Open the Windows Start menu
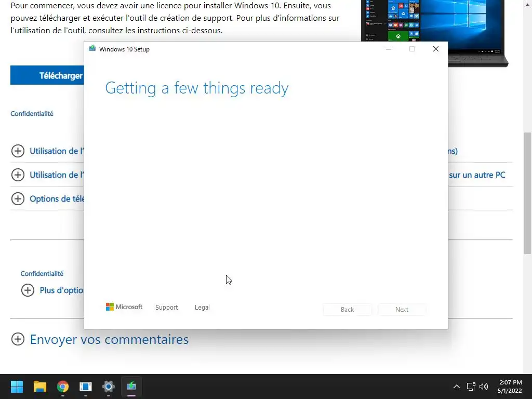Image resolution: width=532 pixels, height=399 pixels. coord(17,387)
